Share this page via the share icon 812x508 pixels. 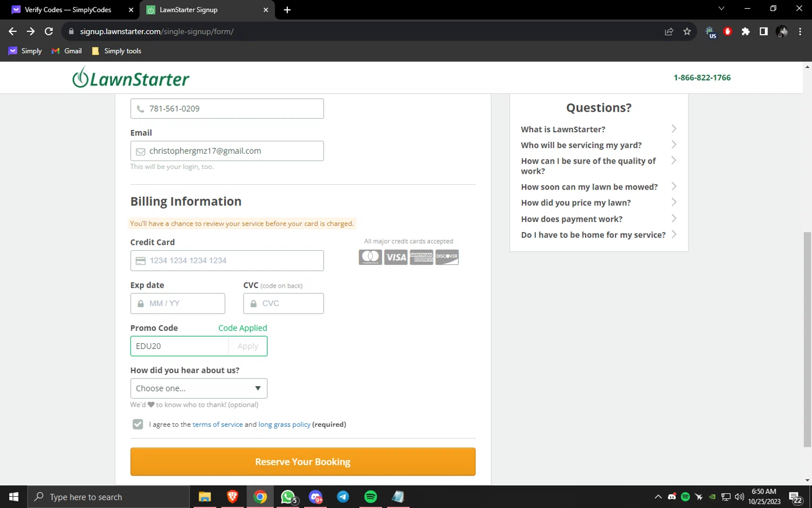tap(669, 31)
